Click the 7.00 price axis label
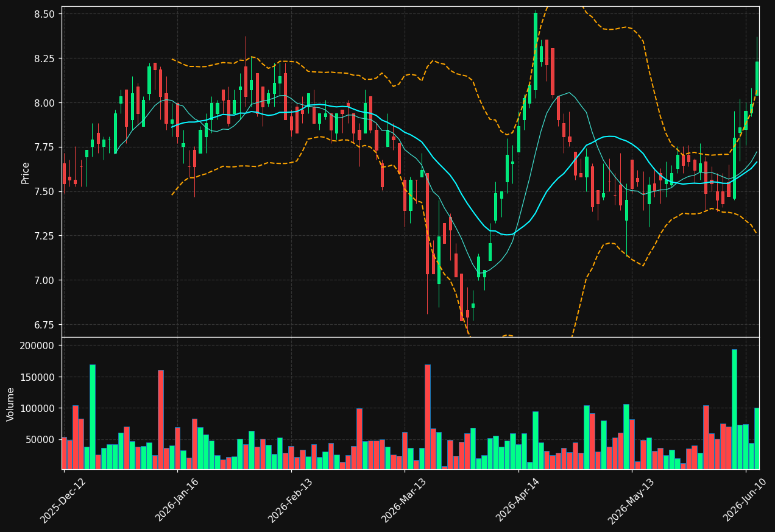This screenshot has width=775, height=532. 44,280
